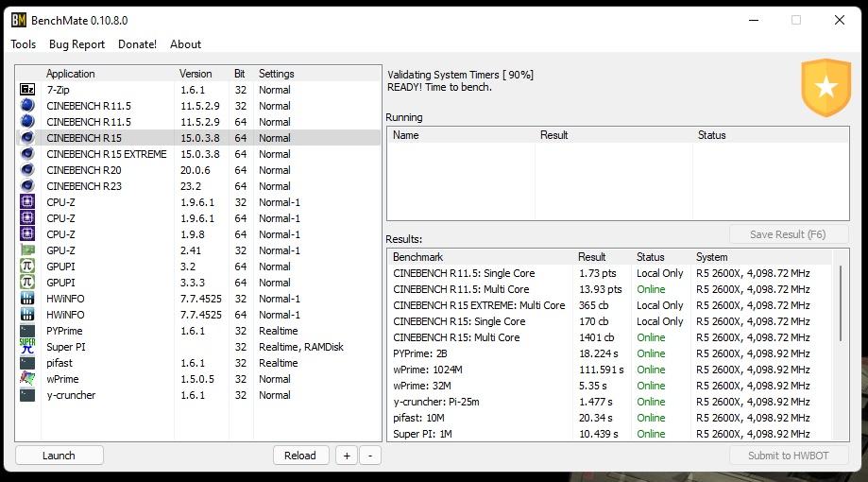
Task: Select CINEBENCH R15: Multi Core result
Action: pos(610,337)
